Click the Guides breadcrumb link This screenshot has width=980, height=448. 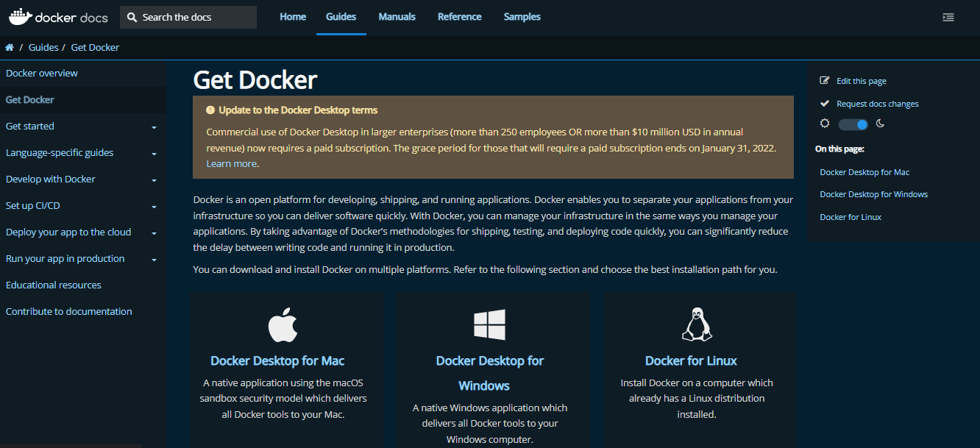pyautogui.click(x=43, y=48)
